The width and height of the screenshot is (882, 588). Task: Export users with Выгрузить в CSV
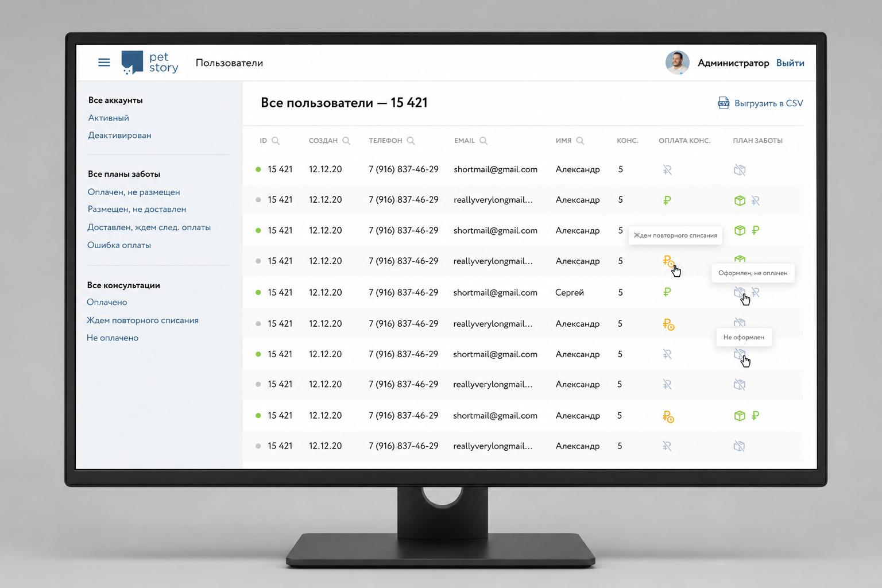761,103
